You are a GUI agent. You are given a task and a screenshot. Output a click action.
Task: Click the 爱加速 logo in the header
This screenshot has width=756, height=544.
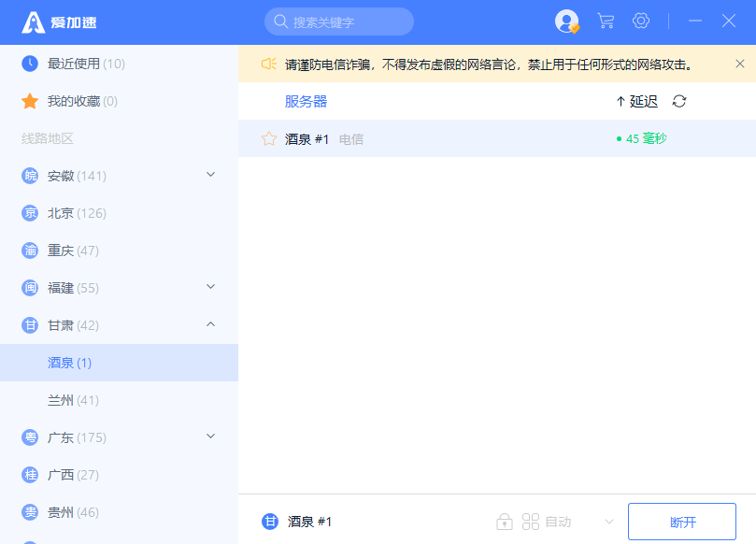pyautogui.click(x=59, y=22)
